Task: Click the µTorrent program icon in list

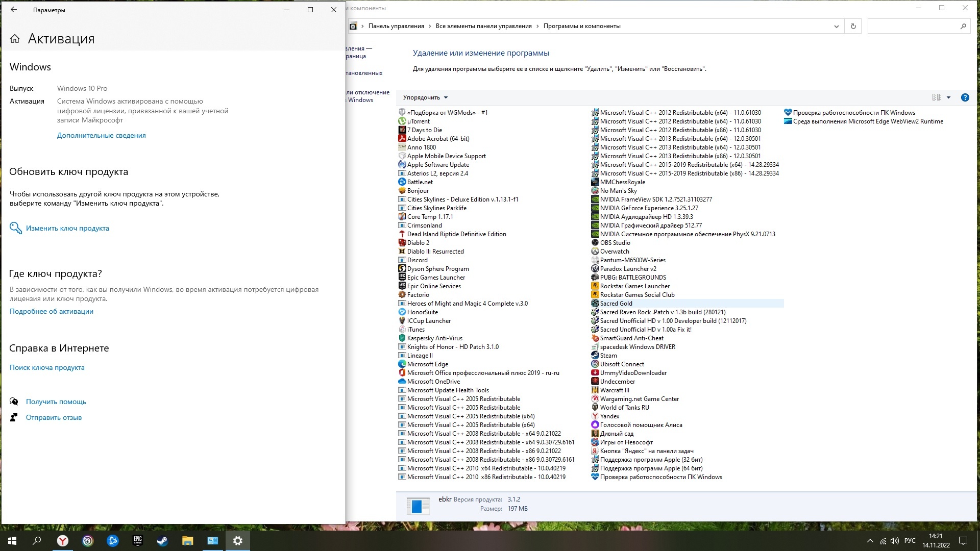Action: point(402,121)
